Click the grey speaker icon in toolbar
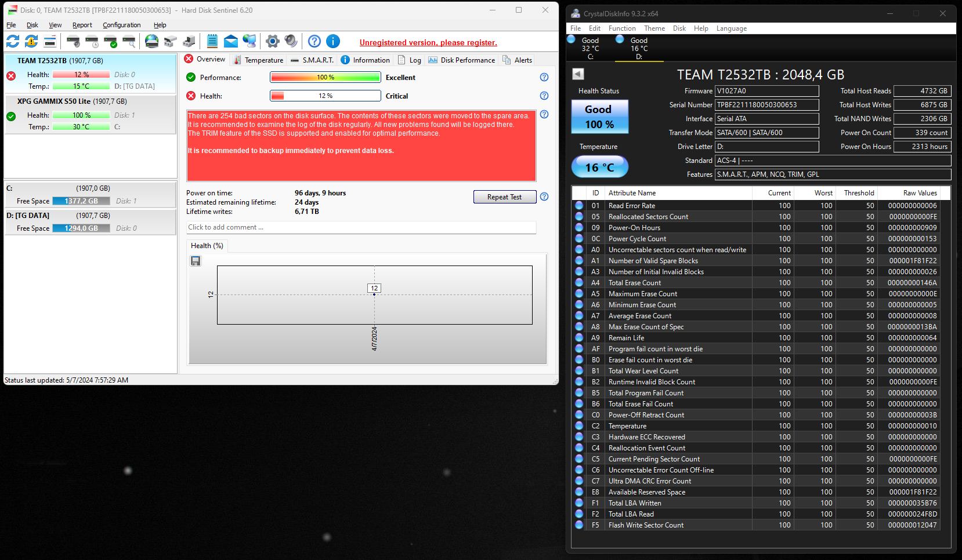This screenshot has height=560, width=962. [x=291, y=41]
